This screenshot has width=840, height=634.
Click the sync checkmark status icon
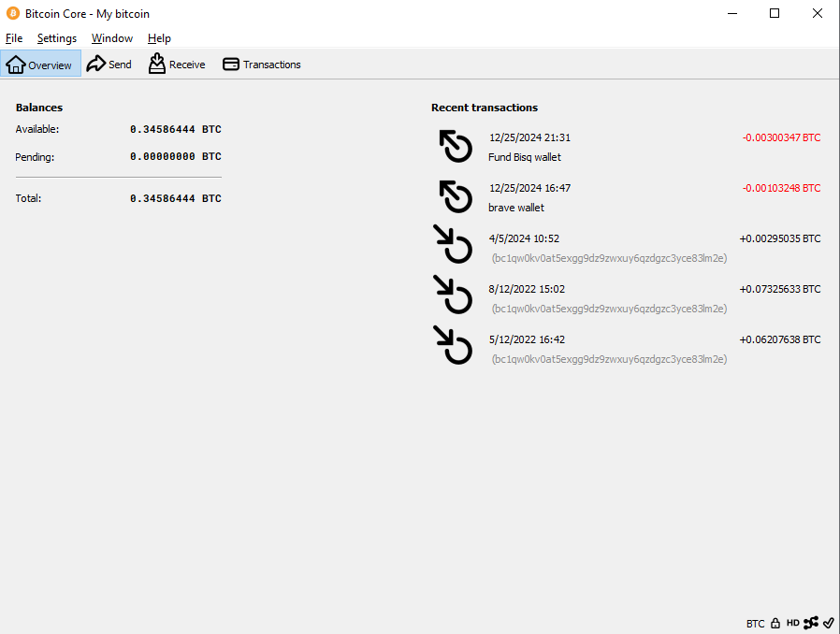click(829, 622)
